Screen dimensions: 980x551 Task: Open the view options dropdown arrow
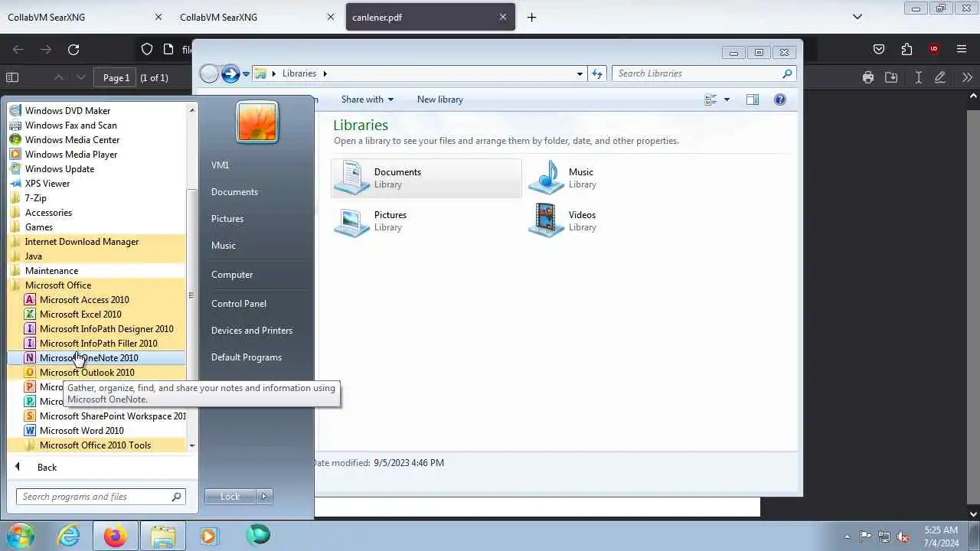coord(727,99)
